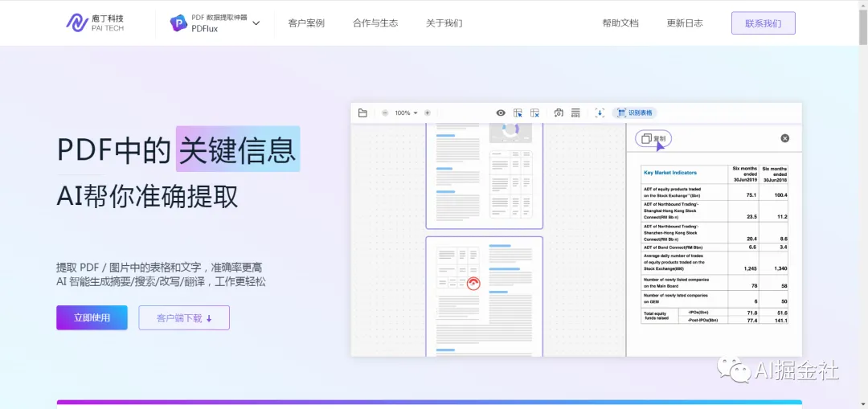Click the scrollbar up arrow
Image resolution: width=868 pixels, height=409 pixels.
(863, 4)
